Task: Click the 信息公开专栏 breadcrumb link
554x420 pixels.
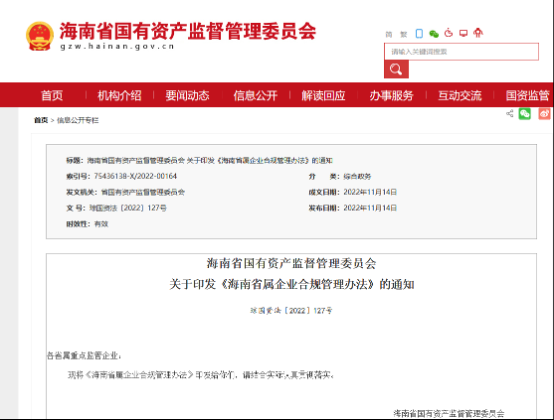Action: click(78, 120)
